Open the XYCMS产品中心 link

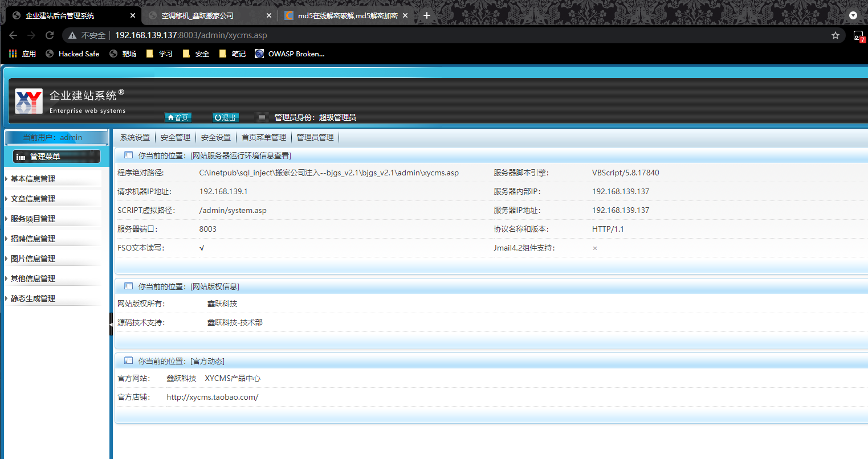point(233,378)
